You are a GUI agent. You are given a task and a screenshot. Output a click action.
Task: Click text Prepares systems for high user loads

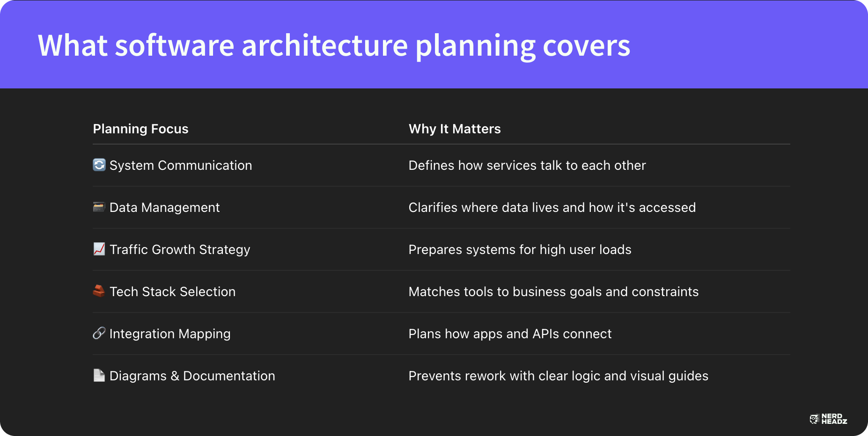pos(520,250)
